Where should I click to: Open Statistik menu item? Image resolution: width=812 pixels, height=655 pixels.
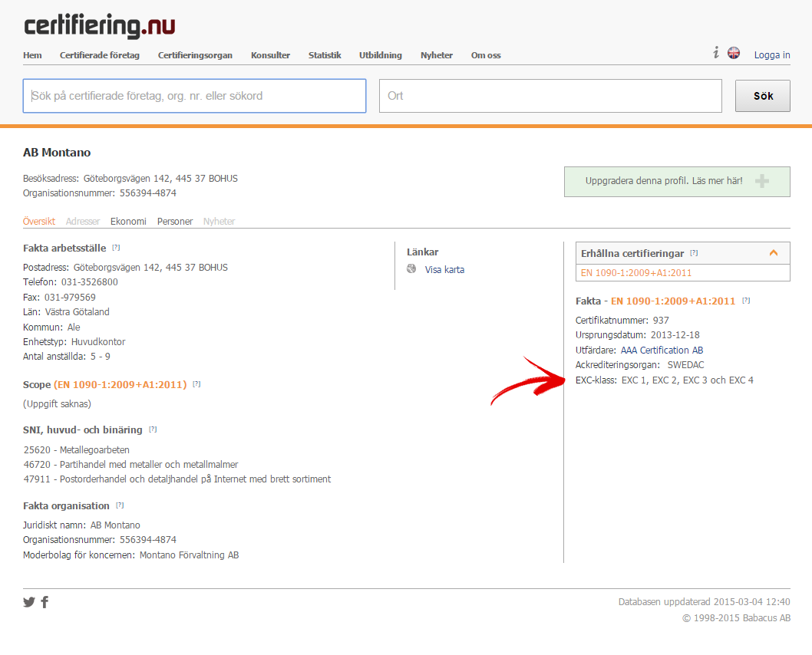[325, 55]
